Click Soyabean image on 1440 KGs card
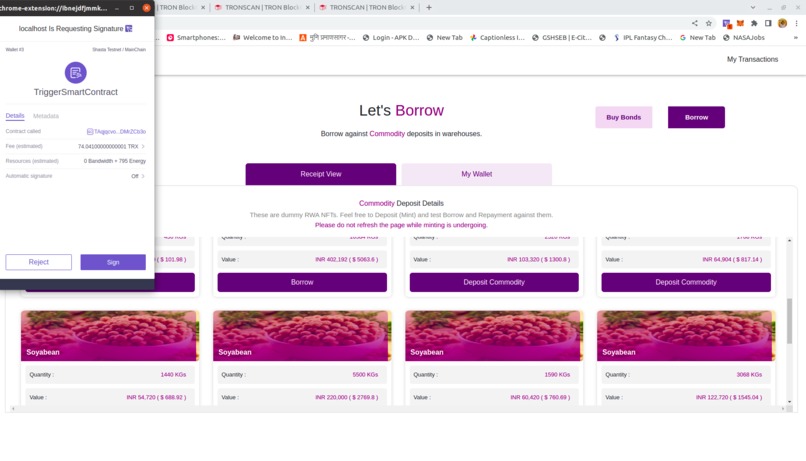The height and width of the screenshot is (461, 806). [109, 335]
